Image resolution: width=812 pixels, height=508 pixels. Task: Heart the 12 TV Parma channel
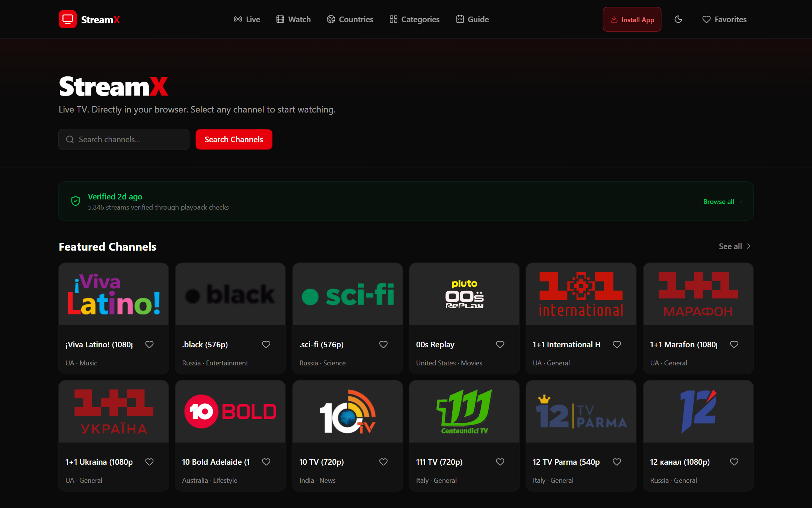tap(617, 462)
